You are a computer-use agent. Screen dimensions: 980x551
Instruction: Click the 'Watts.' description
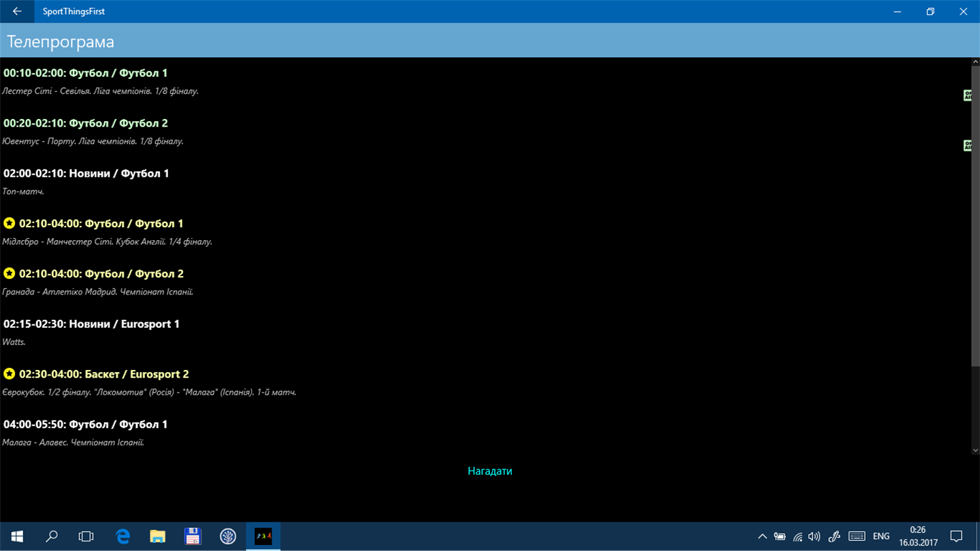pos(14,342)
